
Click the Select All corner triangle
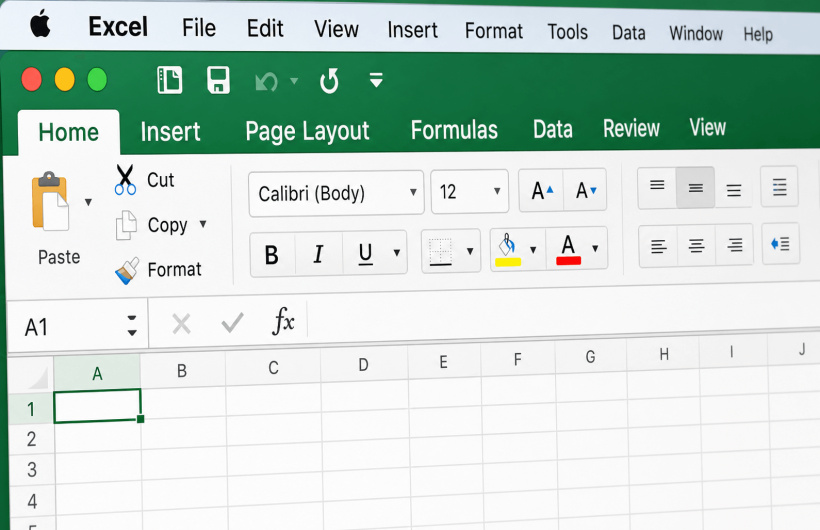click(37, 377)
